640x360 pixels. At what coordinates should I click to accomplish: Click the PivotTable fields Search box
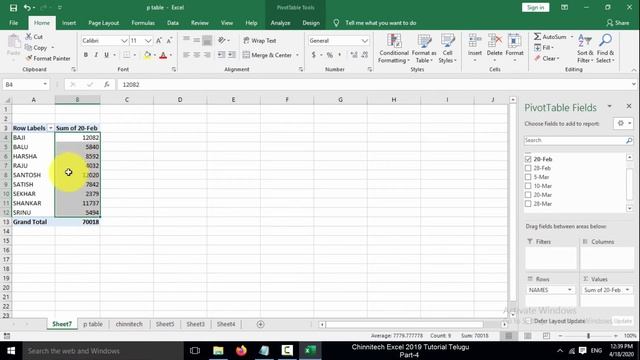pos(574,140)
